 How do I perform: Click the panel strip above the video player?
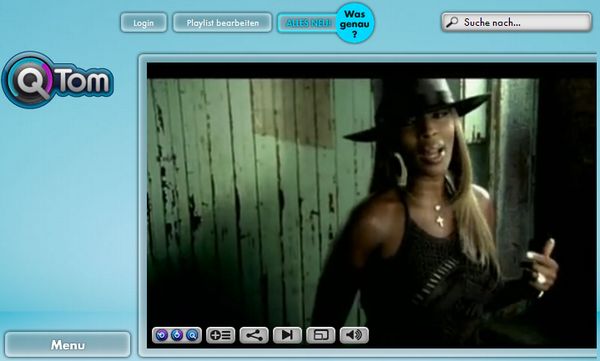coord(368,58)
